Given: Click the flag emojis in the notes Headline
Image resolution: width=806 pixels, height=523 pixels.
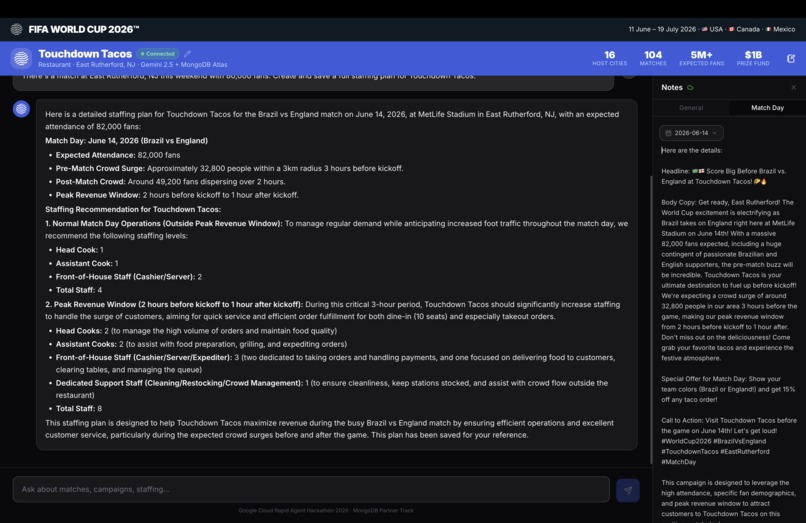Looking at the screenshot, I should click(698, 171).
